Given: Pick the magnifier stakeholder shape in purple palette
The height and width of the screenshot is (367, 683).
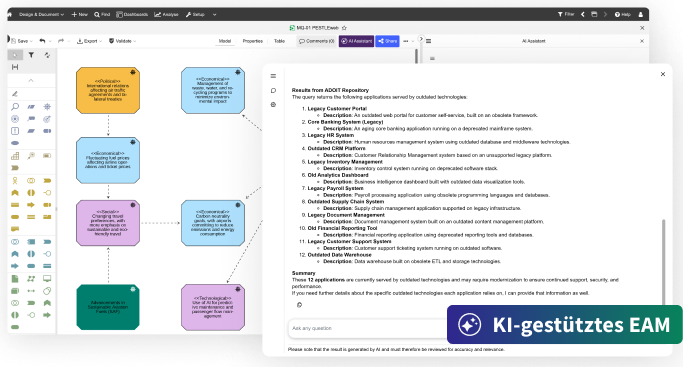Looking at the screenshot, I should coord(15,106).
